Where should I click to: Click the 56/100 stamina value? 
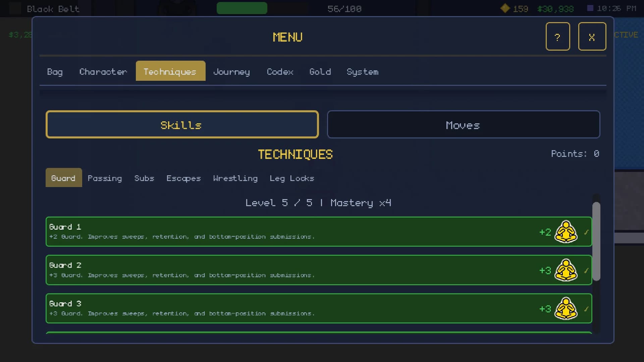click(344, 9)
